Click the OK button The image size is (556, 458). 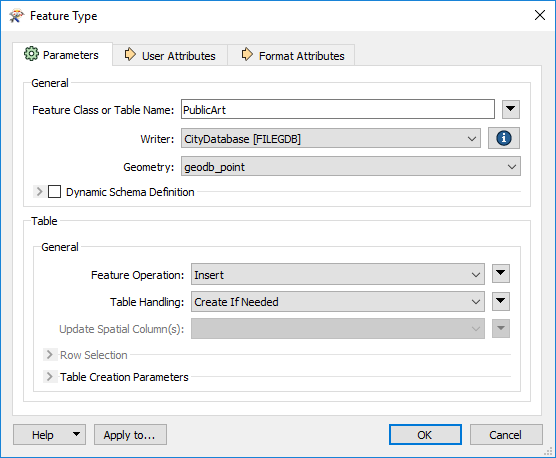click(x=425, y=435)
